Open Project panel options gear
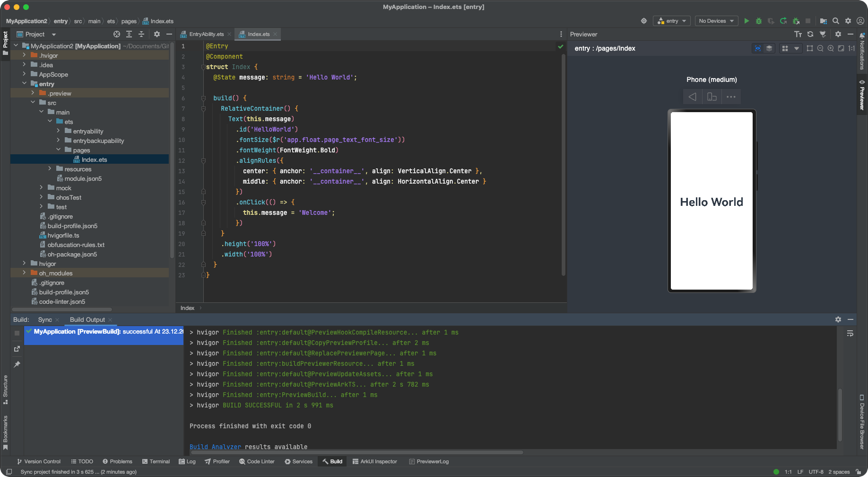Screen dimensions: 868x477 (157, 34)
